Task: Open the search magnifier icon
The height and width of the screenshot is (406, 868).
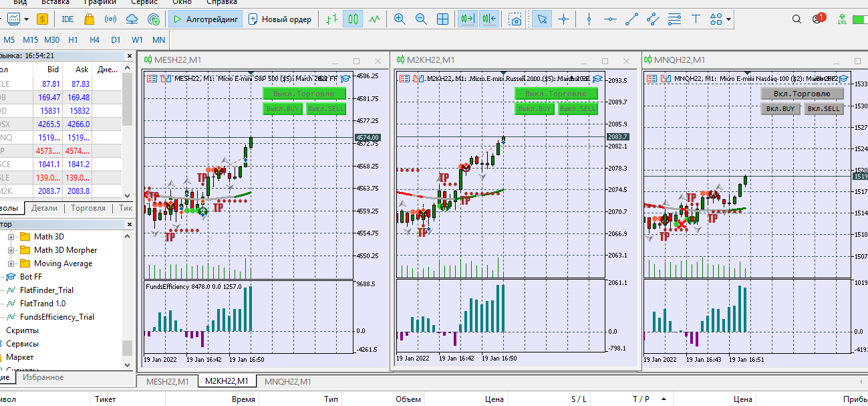Action: coord(798,19)
